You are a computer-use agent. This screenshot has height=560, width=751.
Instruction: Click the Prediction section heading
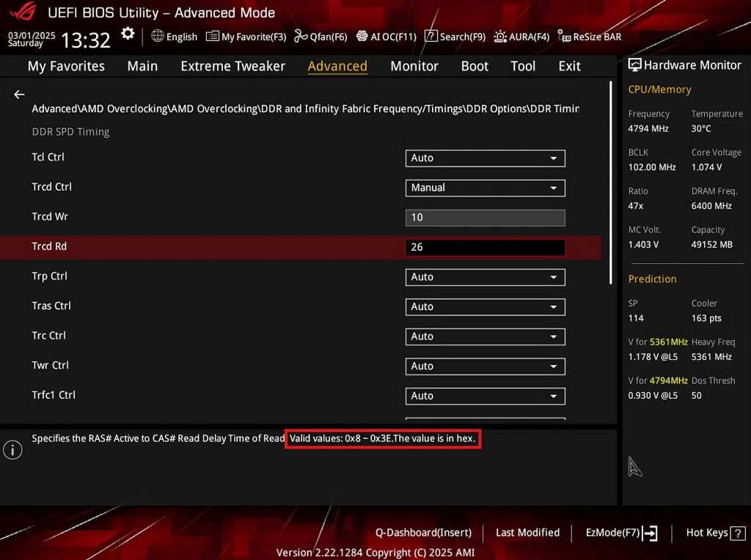652,279
